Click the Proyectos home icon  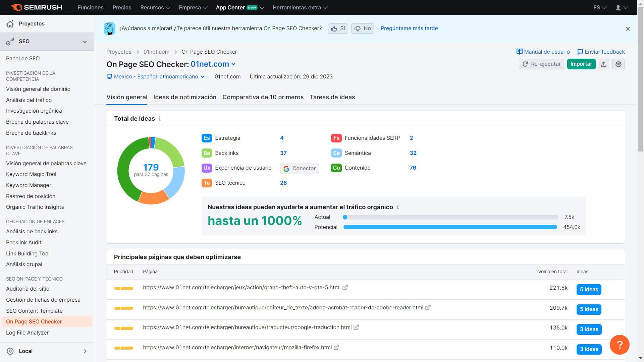point(10,23)
